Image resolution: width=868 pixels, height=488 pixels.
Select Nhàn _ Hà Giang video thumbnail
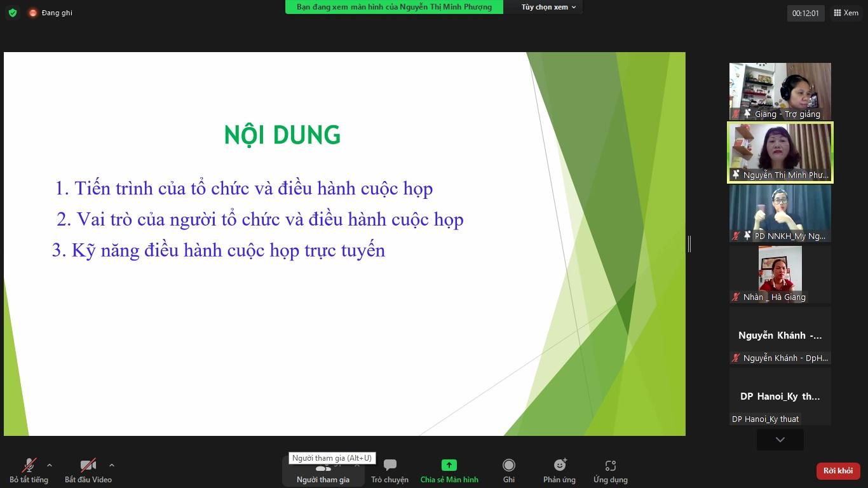[x=780, y=274]
